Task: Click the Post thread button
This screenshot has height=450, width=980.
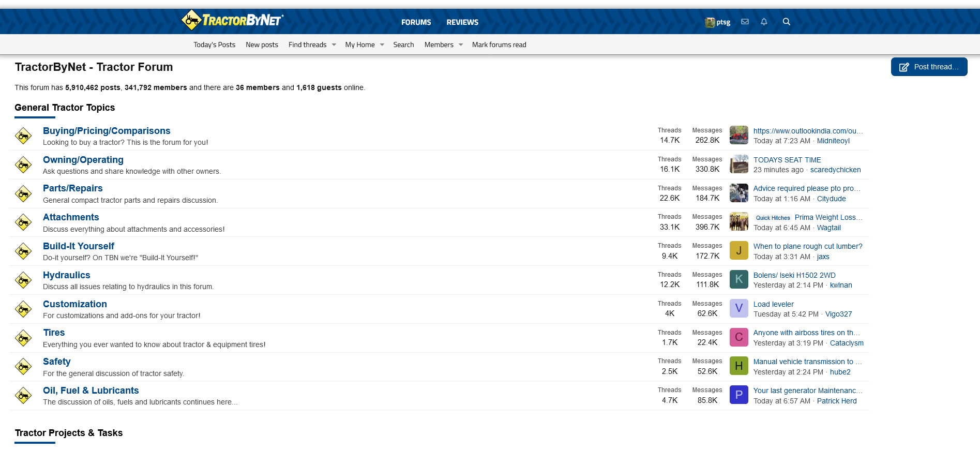Action: click(x=929, y=67)
